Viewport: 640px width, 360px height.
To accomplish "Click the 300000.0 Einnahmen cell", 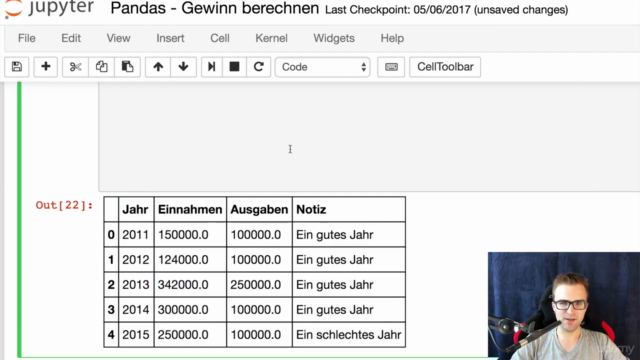I will (x=190, y=309).
